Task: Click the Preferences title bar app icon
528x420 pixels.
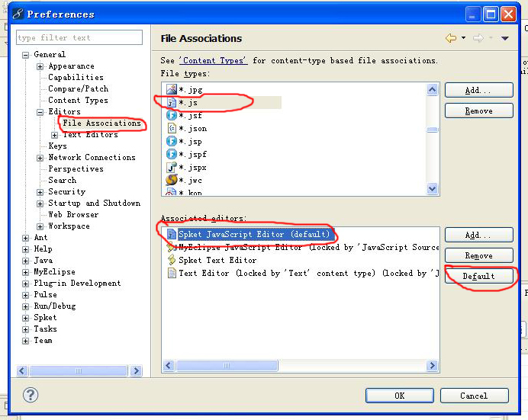Action: 18,14
